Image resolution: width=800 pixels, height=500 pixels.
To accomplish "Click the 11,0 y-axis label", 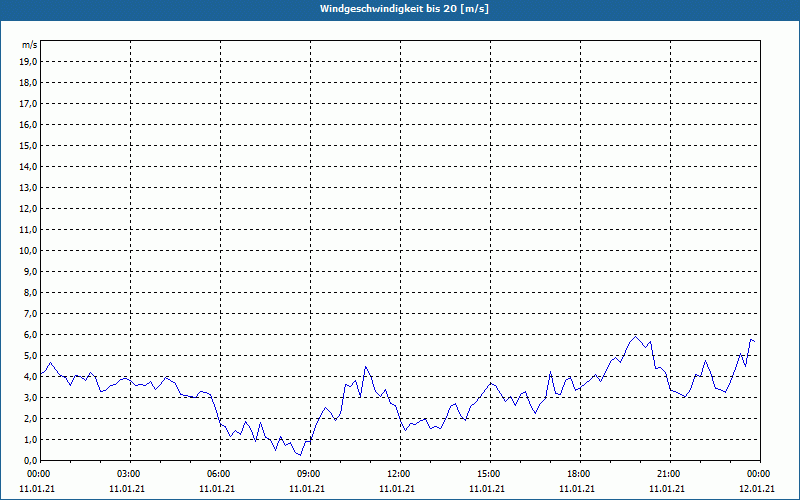I will pyautogui.click(x=28, y=230).
